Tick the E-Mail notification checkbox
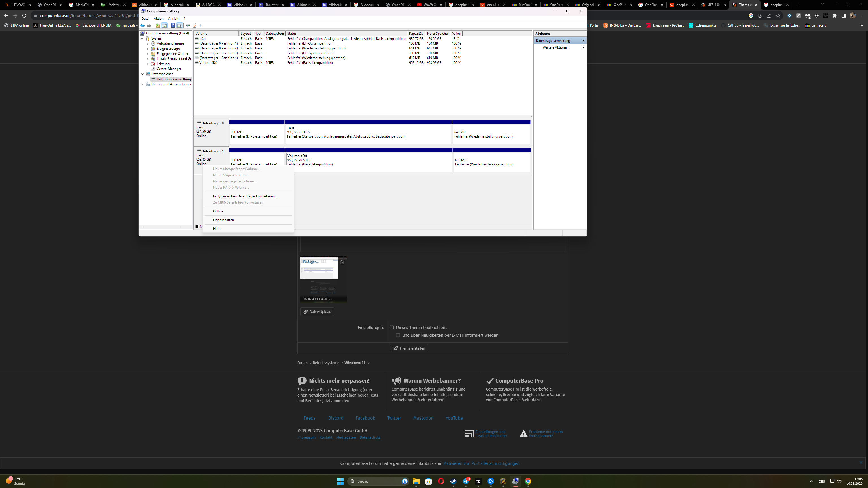Image resolution: width=868 pixels, height=488 pixels. click(398, 335)
